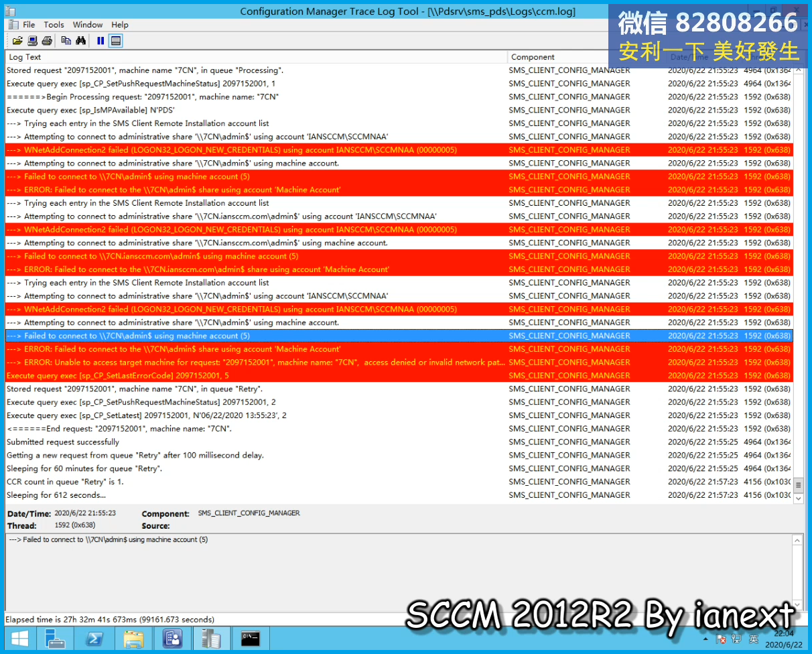Viewport: 812px width, 654px height.
Task: Open File Explorer from the taskbar
Action: click(133, 639)
